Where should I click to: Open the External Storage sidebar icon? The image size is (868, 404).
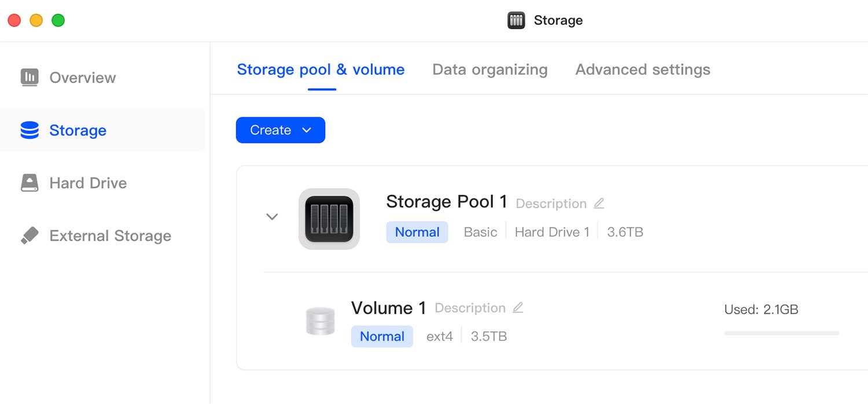[30, 236]
